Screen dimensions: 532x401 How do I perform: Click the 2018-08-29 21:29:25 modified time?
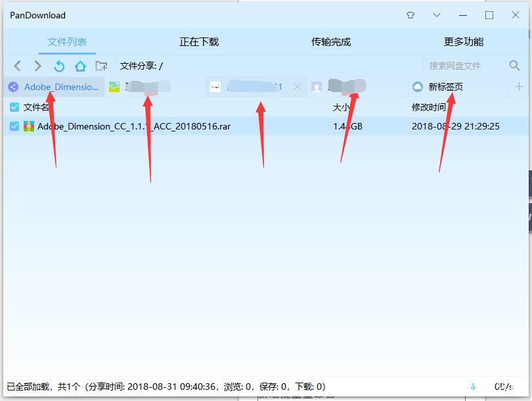click(456, 126)
